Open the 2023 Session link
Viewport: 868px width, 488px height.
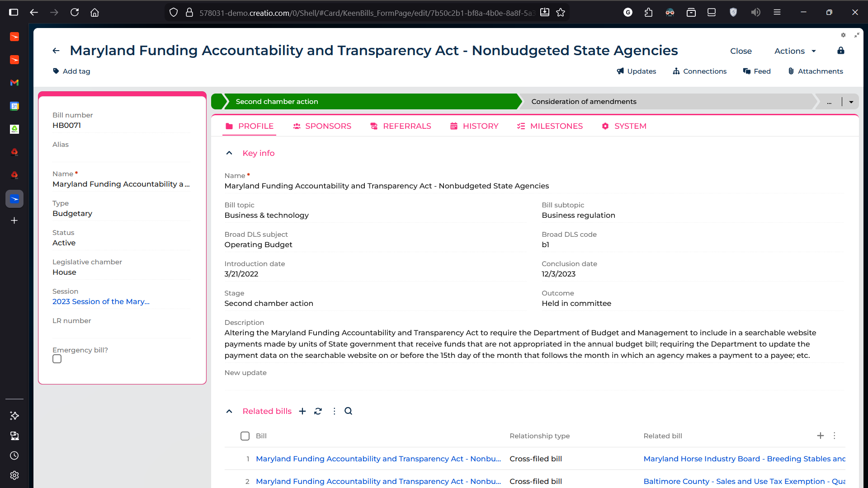click(101, 301)
